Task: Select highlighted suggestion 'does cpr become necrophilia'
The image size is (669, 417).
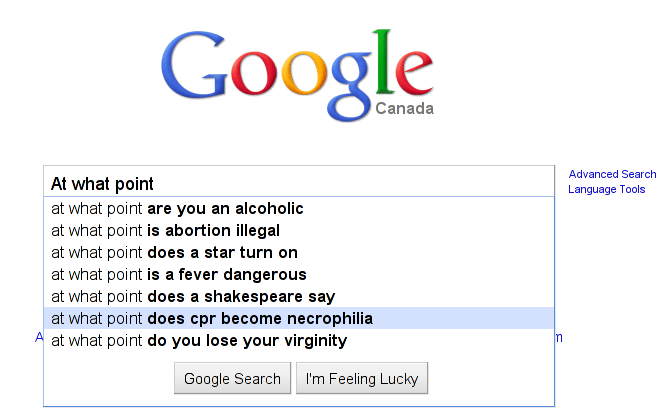Action: click(212, 319)
